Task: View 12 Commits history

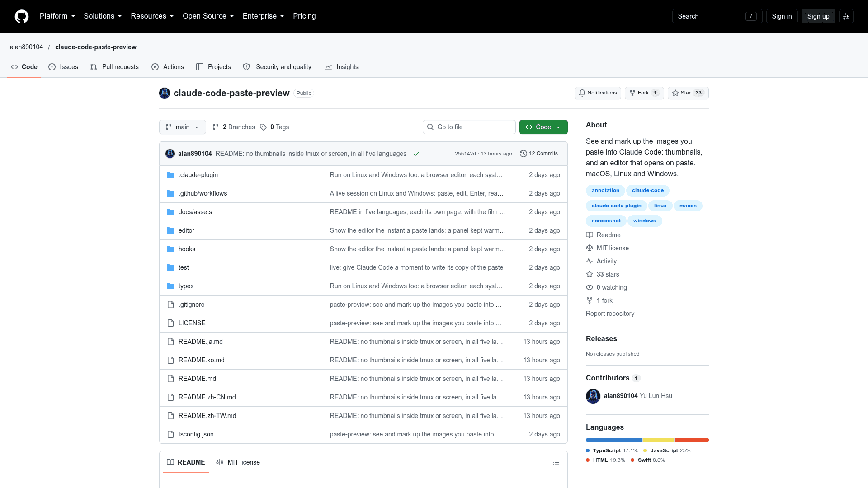Action: tap(539, 154)
